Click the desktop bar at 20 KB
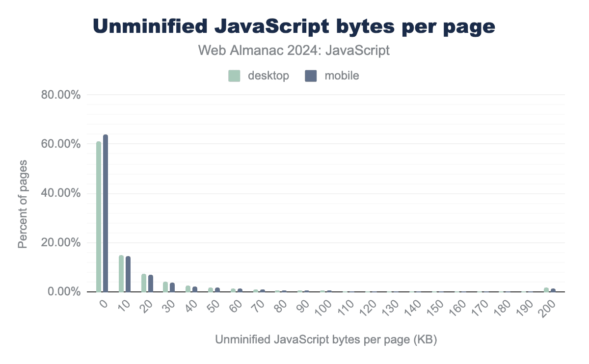The width and height of the screenshot is (589, 364). [144, 283]
